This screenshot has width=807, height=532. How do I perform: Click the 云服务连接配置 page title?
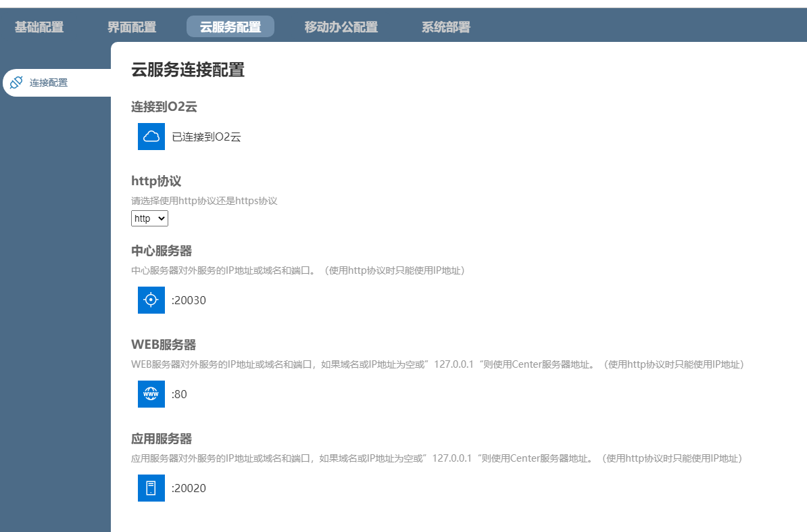[188, 70]
